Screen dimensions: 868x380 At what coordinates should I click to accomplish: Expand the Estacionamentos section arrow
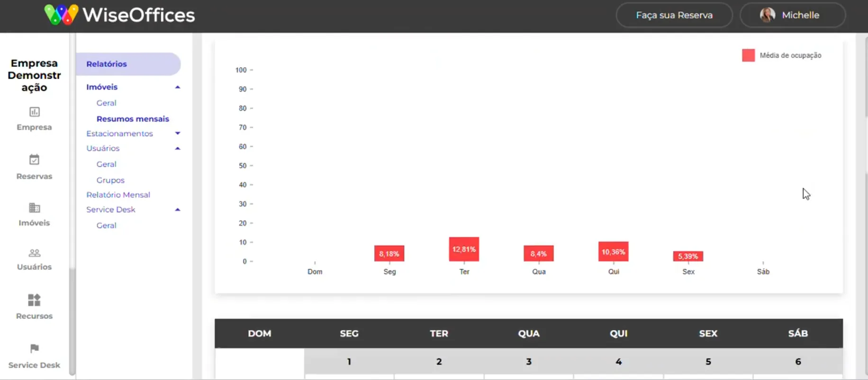click(178, 134)
